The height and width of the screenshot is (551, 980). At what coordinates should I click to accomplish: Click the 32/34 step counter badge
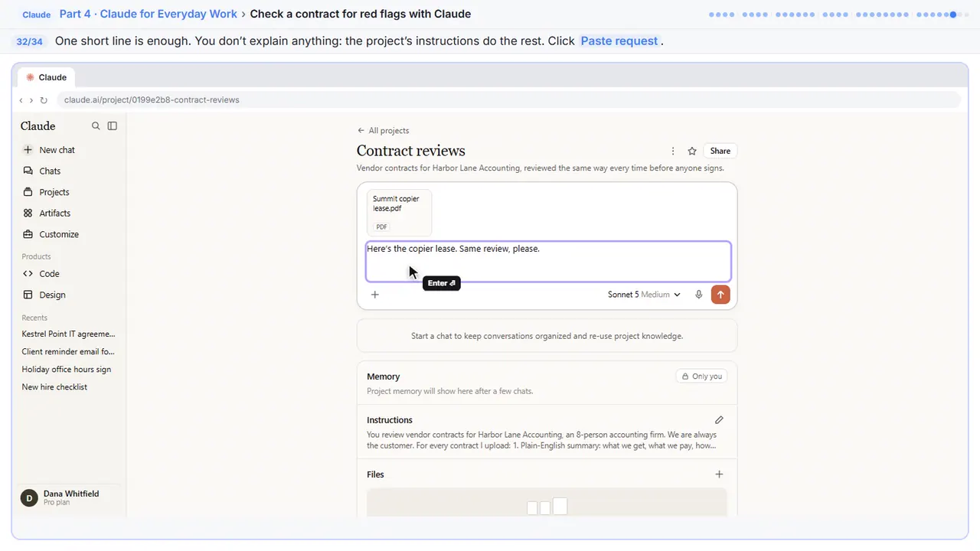[x=29, y=41]
